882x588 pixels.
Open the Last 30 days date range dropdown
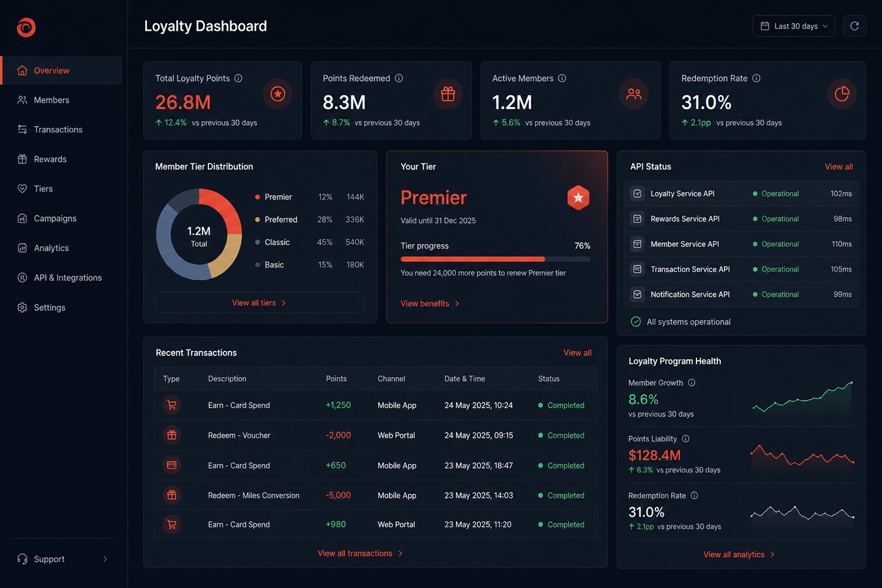794,26
